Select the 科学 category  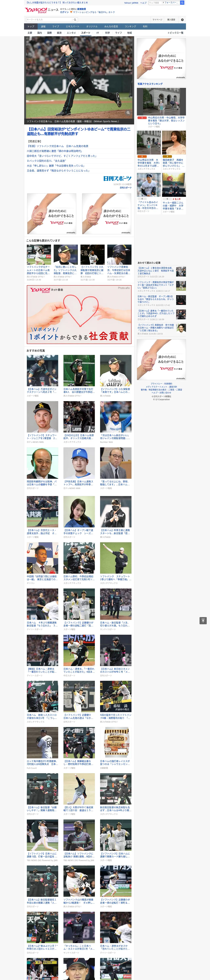pos(107,33)
